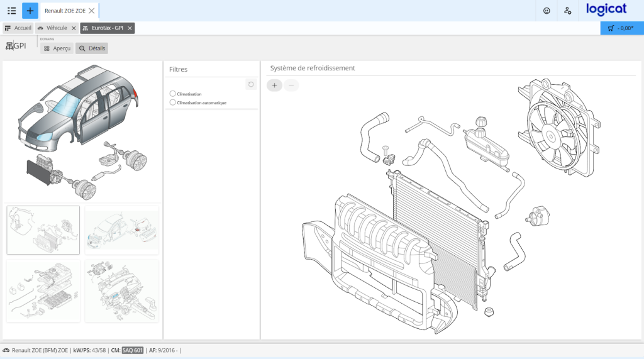
Task: Select the water pump part
Action: [x=538, y=216]
